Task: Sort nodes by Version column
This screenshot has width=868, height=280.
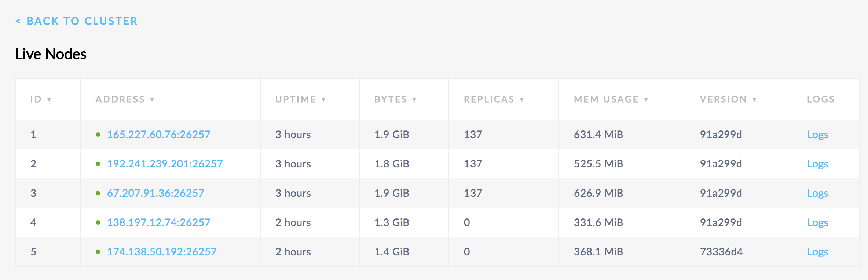Action: [x=728, y=99]
